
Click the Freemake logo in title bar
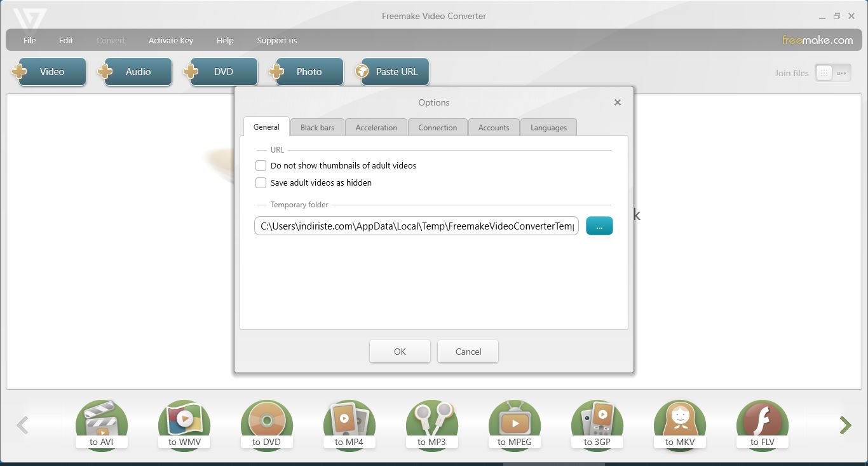click(30, 21)
